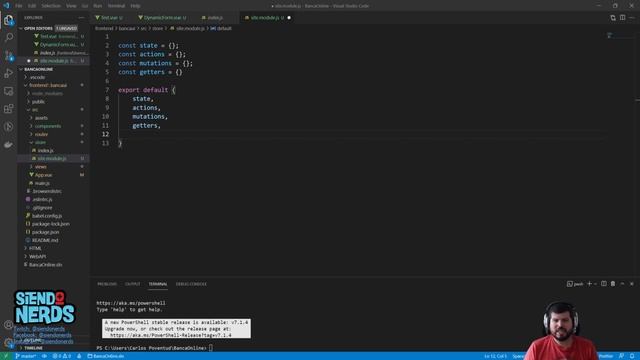Image resolution: width=640 pixels, height=360 pixels.
Task: Open the Search view in the activity bar
Action: click(9, 38)
